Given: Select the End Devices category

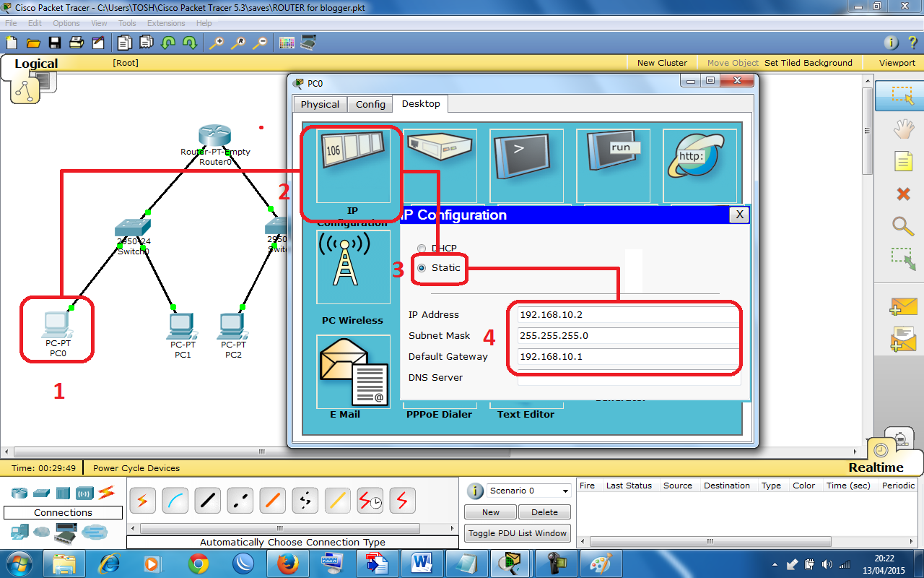Looking at the screenshot, I should [x=19, y=533].
